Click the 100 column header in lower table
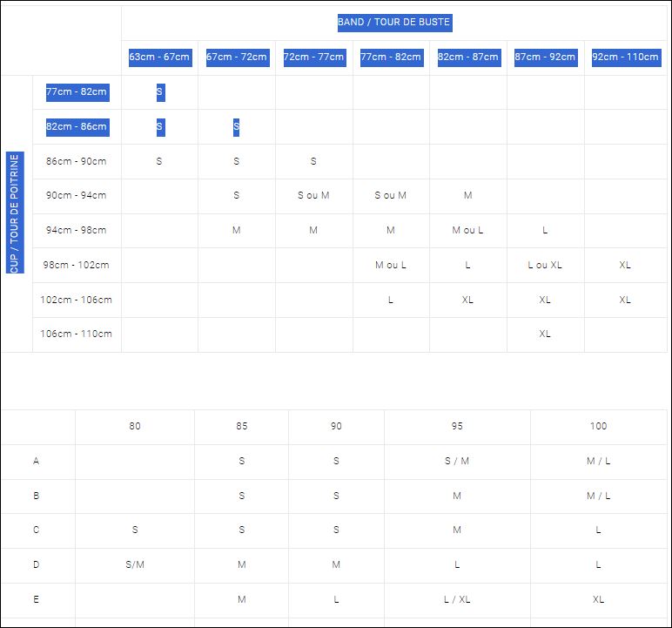This screenshot has width=672, height=628. coord(598,426)
